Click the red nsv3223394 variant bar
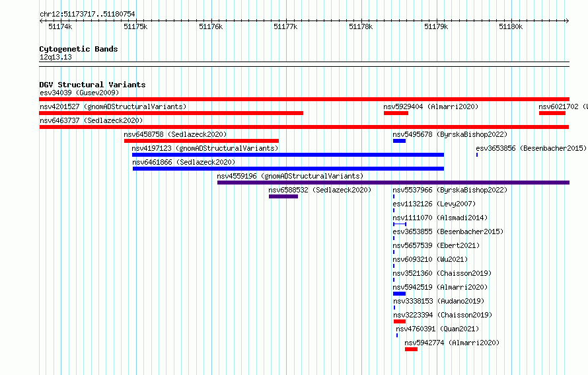The width and height of the screenshot is (588, 375). [x=400, y=321]
